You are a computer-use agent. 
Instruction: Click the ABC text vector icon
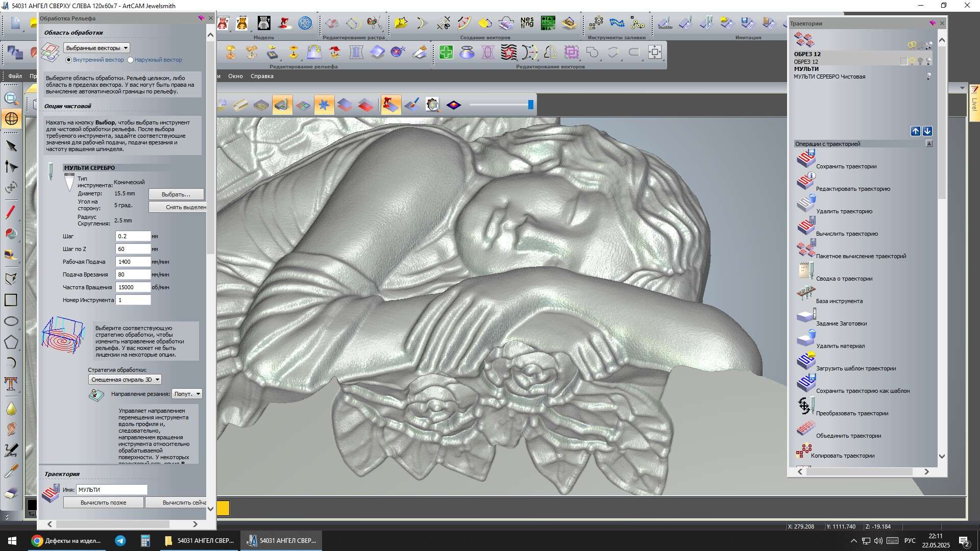point(548,23)
